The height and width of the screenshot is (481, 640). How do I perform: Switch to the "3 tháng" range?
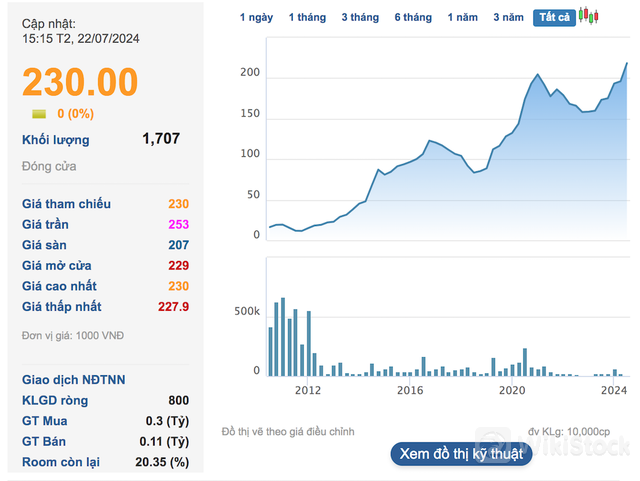359,18
